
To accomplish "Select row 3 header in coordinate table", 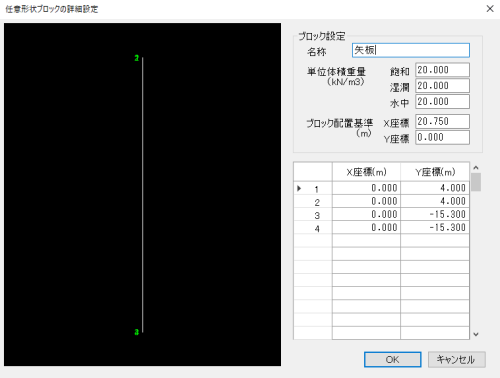I will [x=313, y=215].
